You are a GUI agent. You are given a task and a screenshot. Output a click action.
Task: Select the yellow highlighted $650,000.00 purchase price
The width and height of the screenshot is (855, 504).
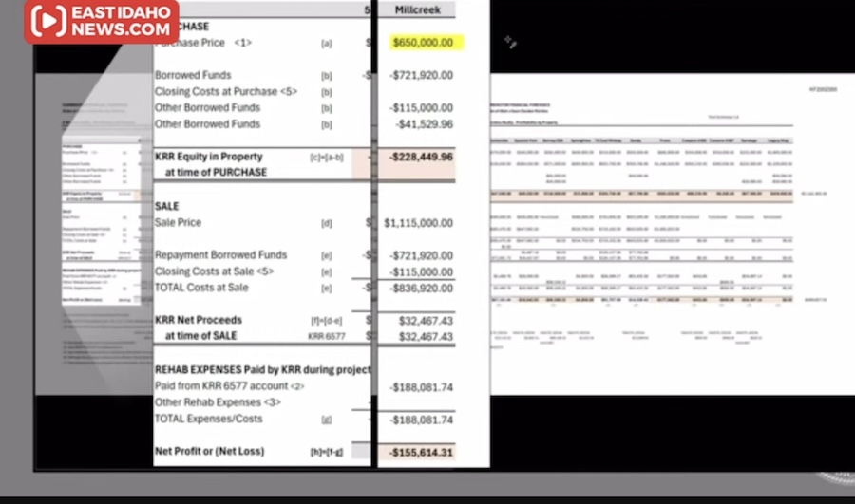click(422, 43)
